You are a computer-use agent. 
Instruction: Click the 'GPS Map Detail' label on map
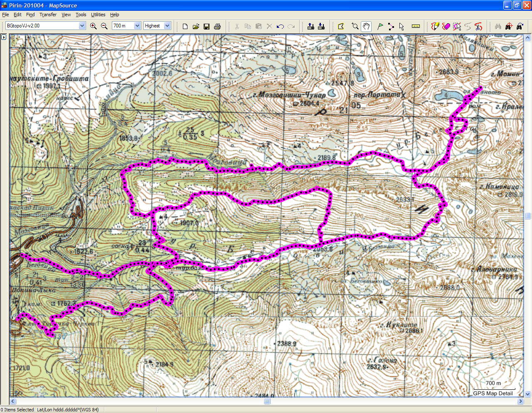[x=493, y=393]
